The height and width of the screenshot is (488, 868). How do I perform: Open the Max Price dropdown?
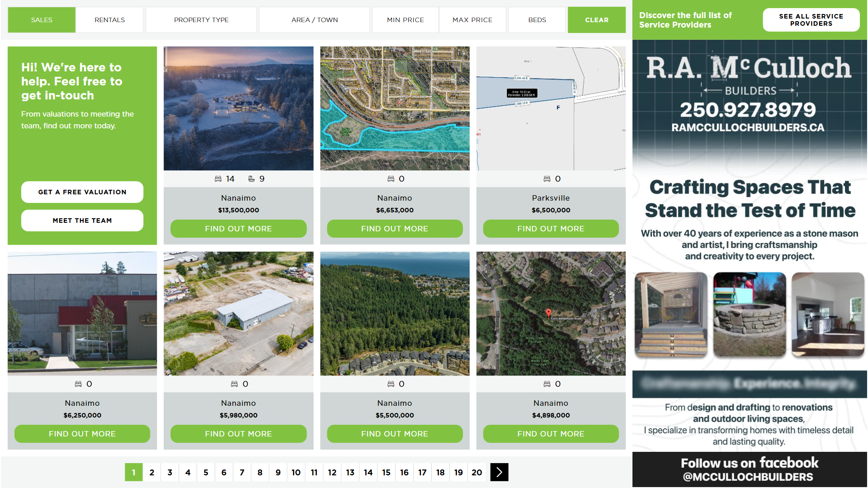click(x=472, y=20)
